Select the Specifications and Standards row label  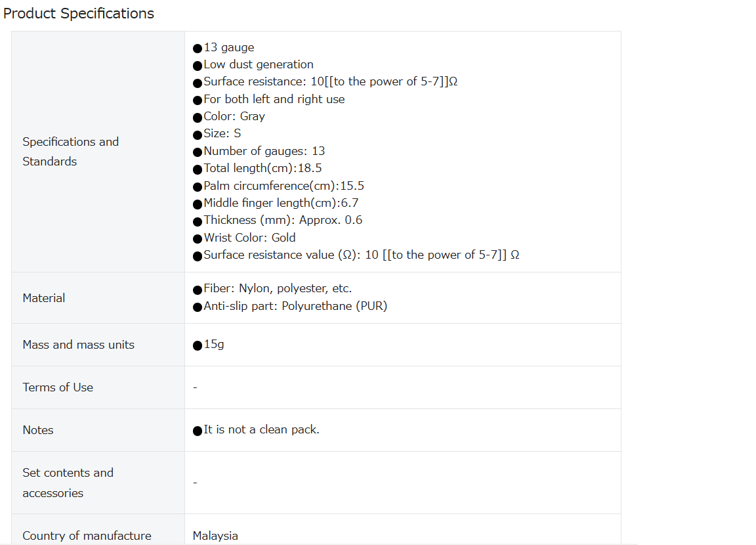(x=70, y=152)
